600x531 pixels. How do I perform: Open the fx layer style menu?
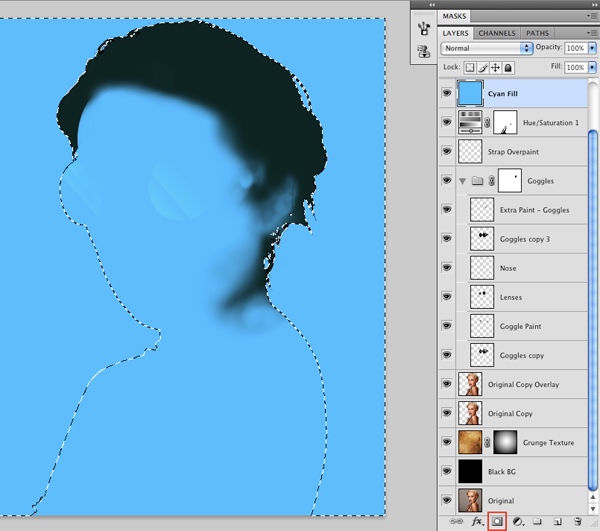pyautogui.click(x=477, y=521)
